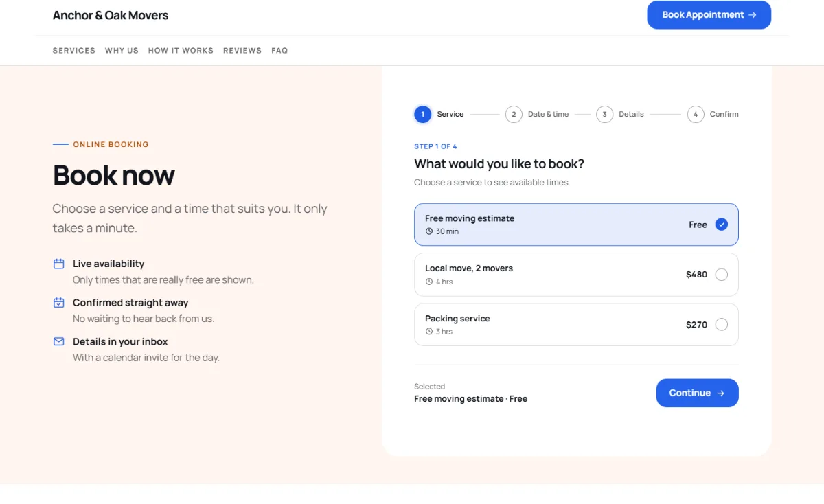This screenshot has height=504, width=824.
Task: Click the arrow icon in Book Appointment
Action: click(753, 15)
